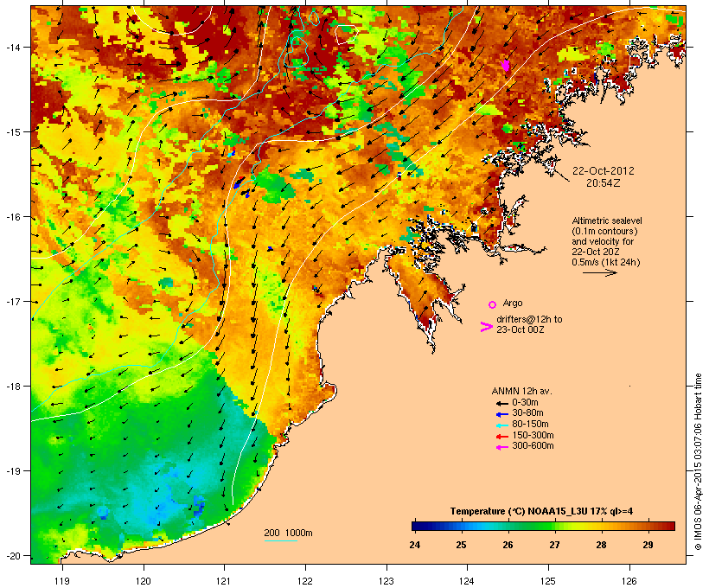The height and width of the screenshot is (588, 709).
Task: Click the longitude axis label 124
Action: pyautogui.click(x=467, y=581)
